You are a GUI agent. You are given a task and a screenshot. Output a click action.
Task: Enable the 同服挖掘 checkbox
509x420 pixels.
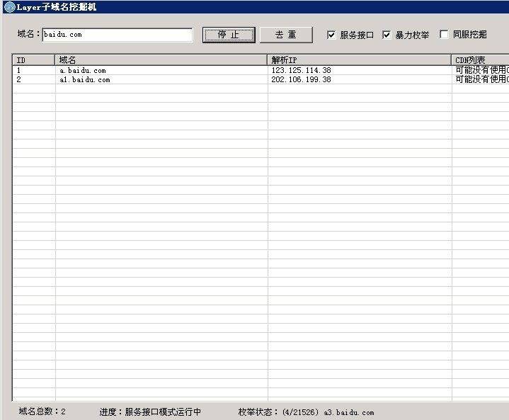point(444,34)
